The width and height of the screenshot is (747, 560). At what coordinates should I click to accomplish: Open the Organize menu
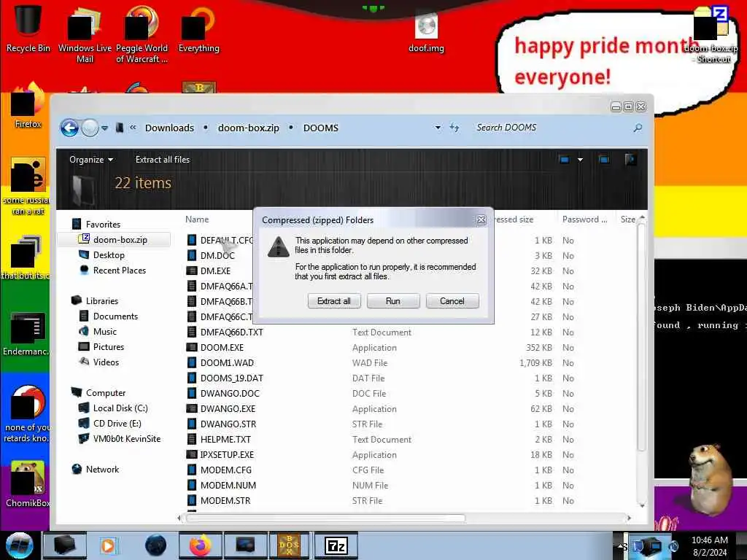coord(91,160)
